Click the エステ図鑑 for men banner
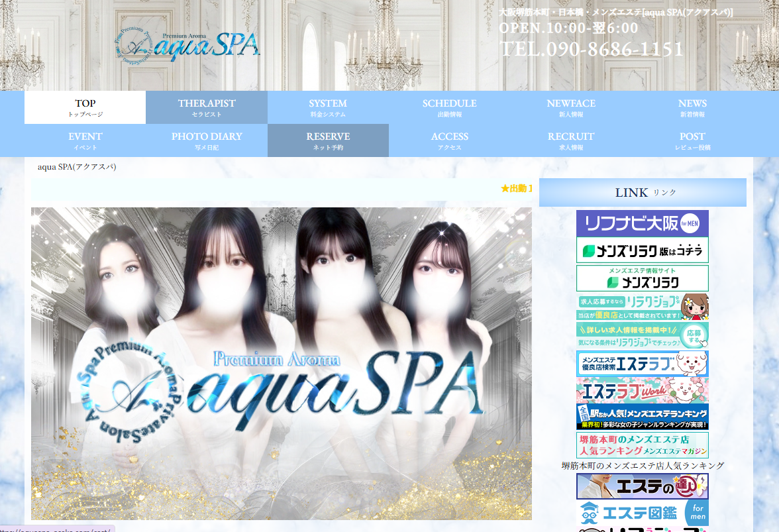Viewport: 779px width, 532px height. click(643, 513)
